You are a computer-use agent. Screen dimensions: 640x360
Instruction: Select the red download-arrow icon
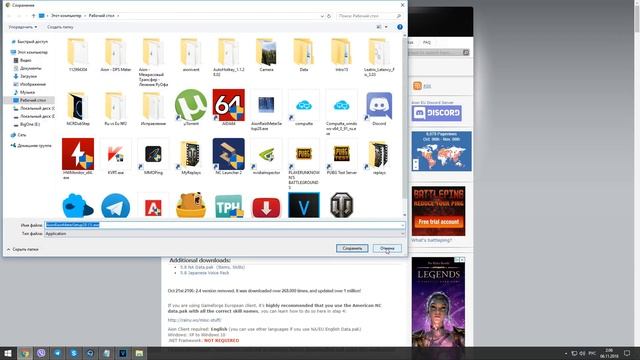[x=266, y=207]
